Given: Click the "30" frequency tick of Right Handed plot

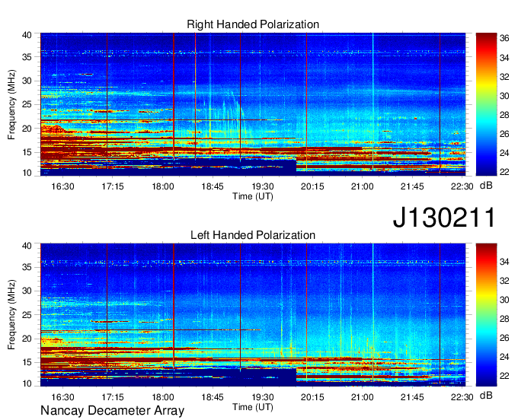Looking at the screenshot, I should [27, 81].
